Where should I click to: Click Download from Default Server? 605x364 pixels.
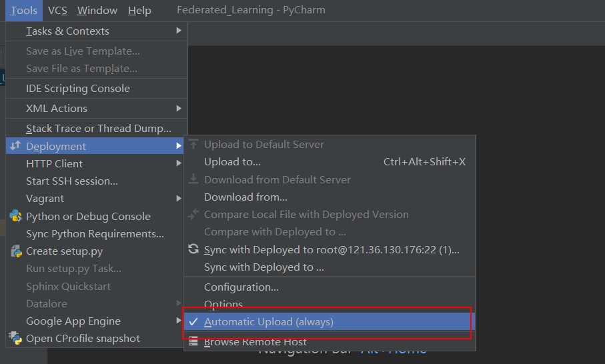click(x=330, y=180)
